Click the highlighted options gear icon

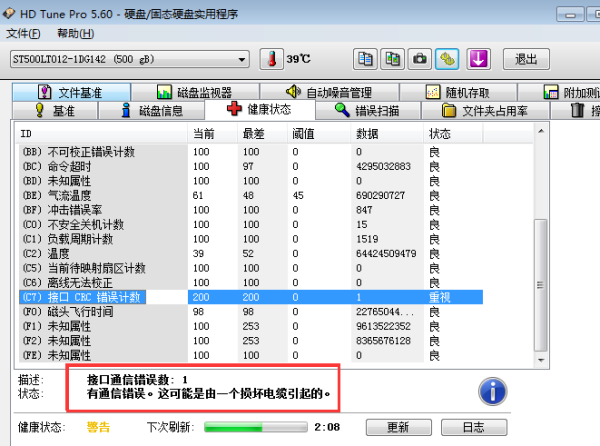point(447,59)
